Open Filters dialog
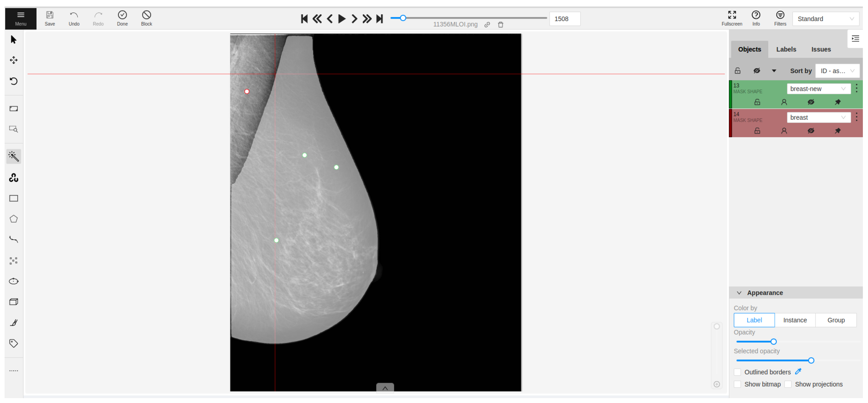The image size is (868, 403). click(780, 19)
